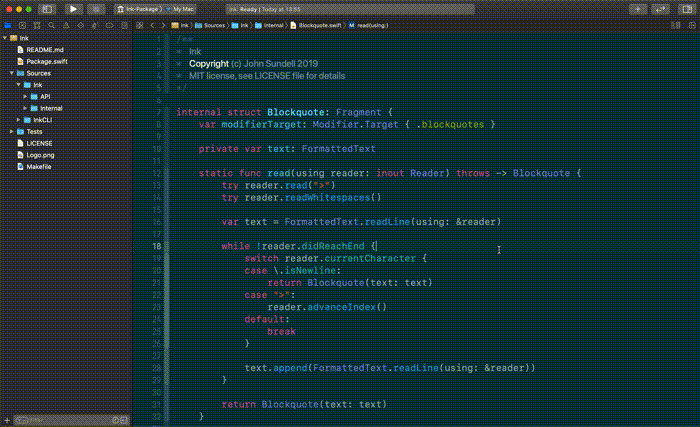Open the Debug navigator icon
700x427 pixels.
click(95, 25)
